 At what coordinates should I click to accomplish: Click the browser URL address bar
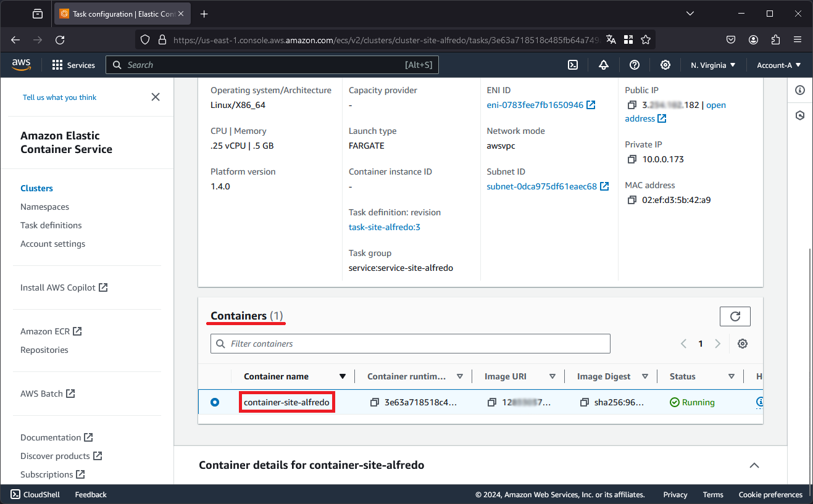coord(386,39)
